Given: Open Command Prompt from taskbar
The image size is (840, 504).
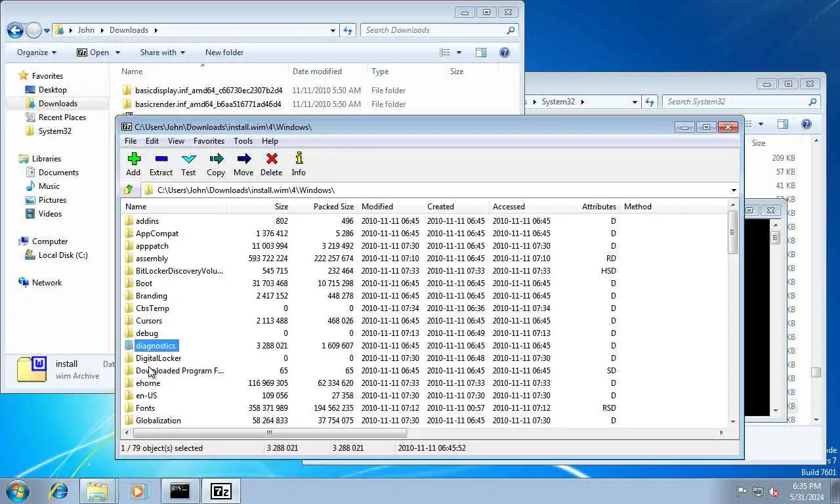Looking at the screenshot, I should point(180,491).
